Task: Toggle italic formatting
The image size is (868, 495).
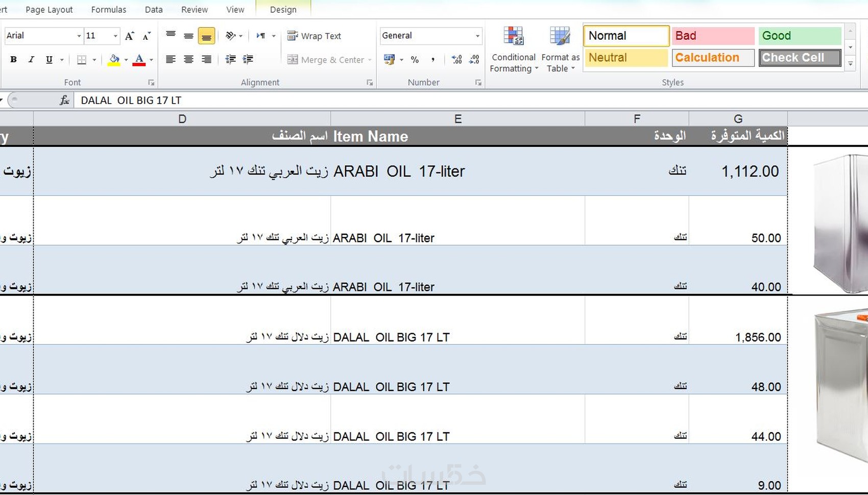Action: 31,60
